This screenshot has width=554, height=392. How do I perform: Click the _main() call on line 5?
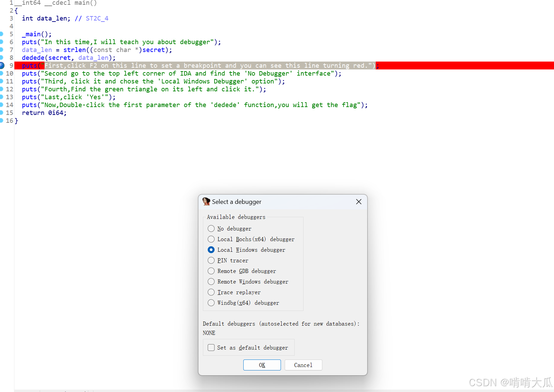pos(37,34)
